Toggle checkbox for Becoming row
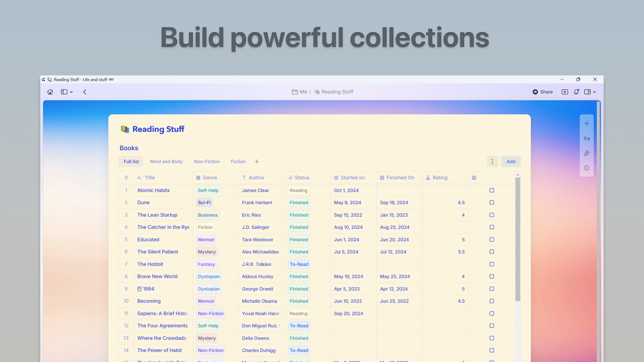This screenshot has height=362, width=644. 492,301
